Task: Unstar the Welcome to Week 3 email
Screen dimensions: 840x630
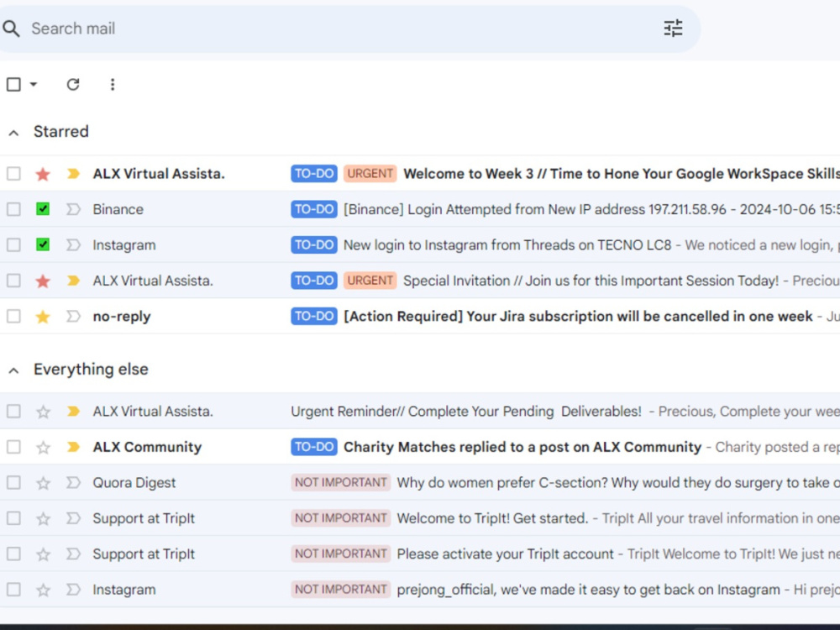Action: coord(43,174)
